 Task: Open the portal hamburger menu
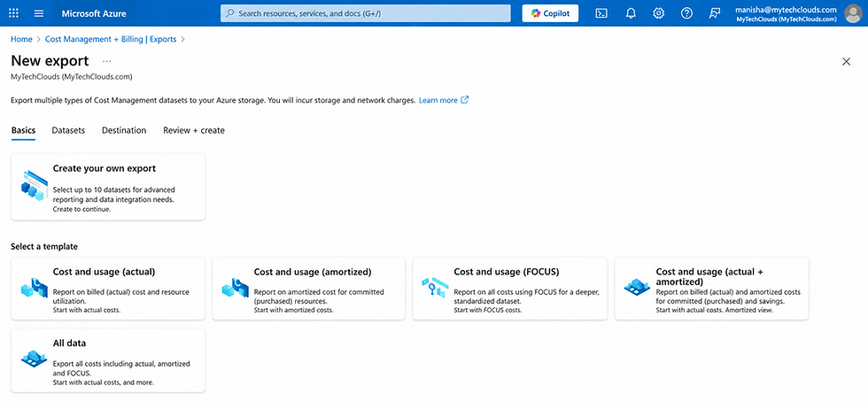pyautogui.click(x=39, y=13)
